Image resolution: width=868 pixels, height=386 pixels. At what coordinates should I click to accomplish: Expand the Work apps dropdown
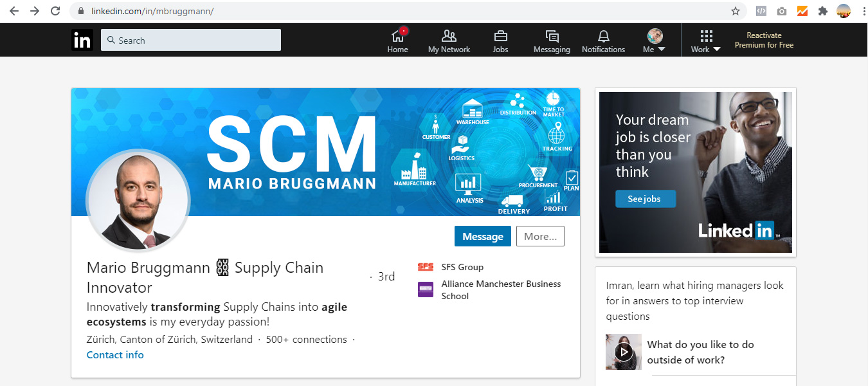click(706, 41)
